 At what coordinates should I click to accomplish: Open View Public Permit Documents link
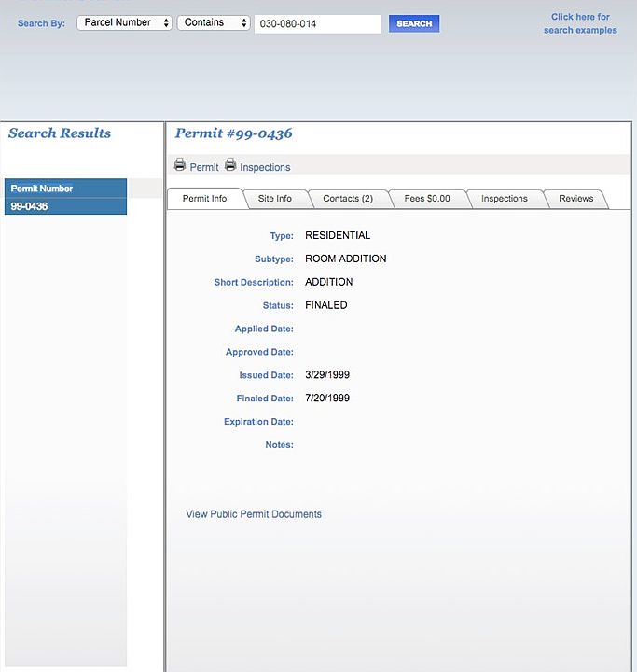pos(254,514)
